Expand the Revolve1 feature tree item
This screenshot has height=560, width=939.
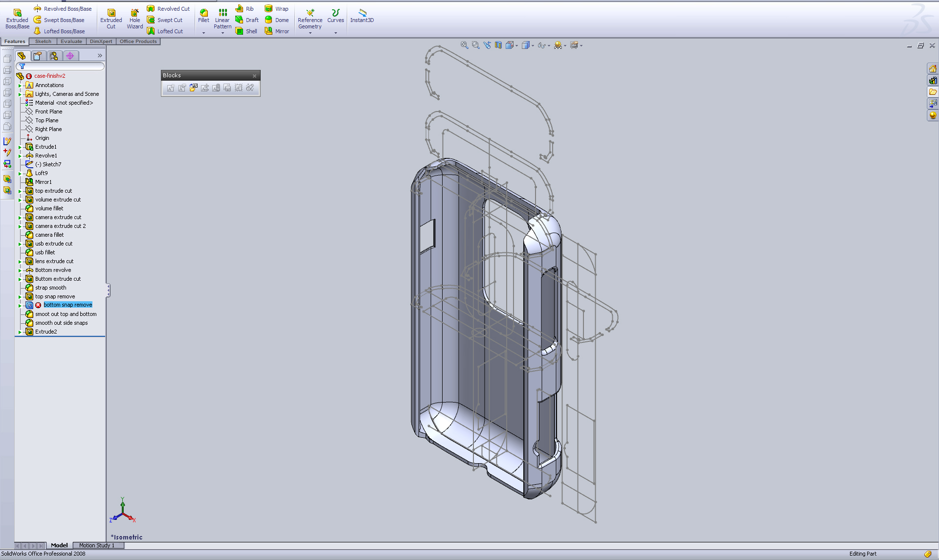[21, 156]
